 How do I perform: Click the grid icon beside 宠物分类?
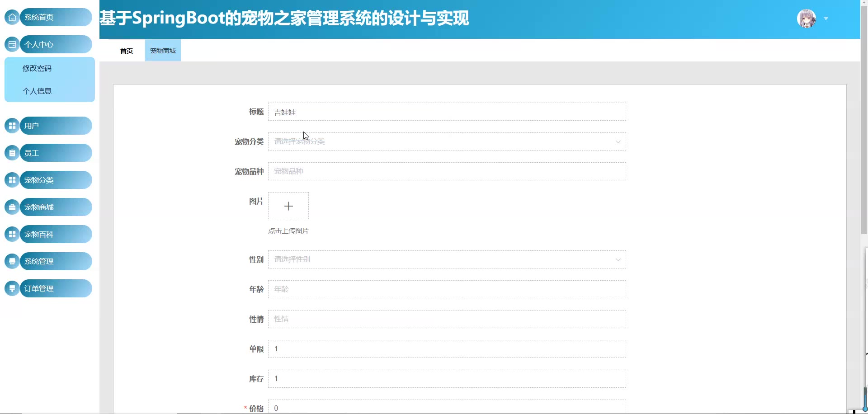click(x=12, y=180)
